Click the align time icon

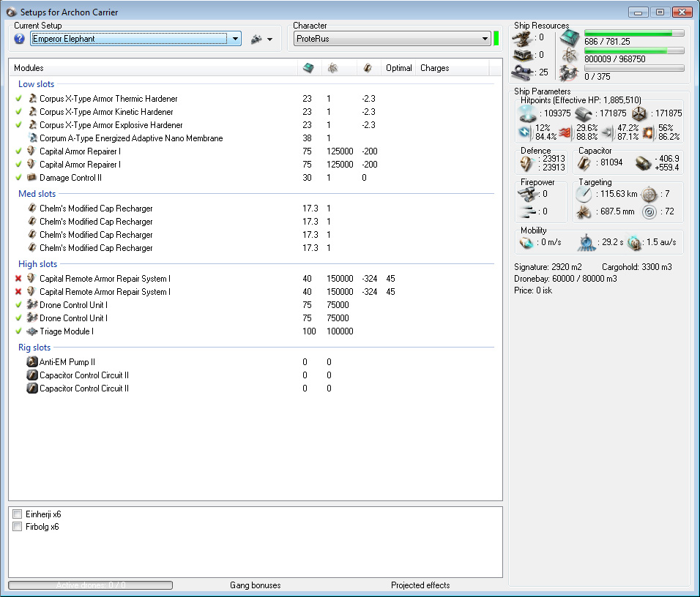point(587,243)
